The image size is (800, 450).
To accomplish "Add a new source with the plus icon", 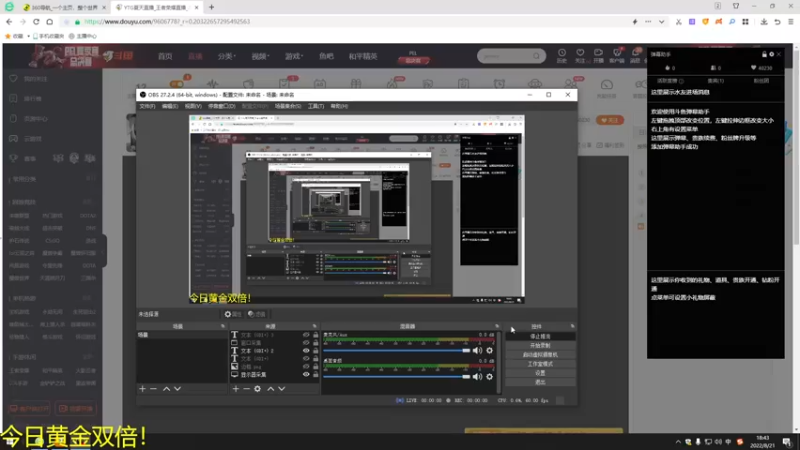I will point(236,389).
